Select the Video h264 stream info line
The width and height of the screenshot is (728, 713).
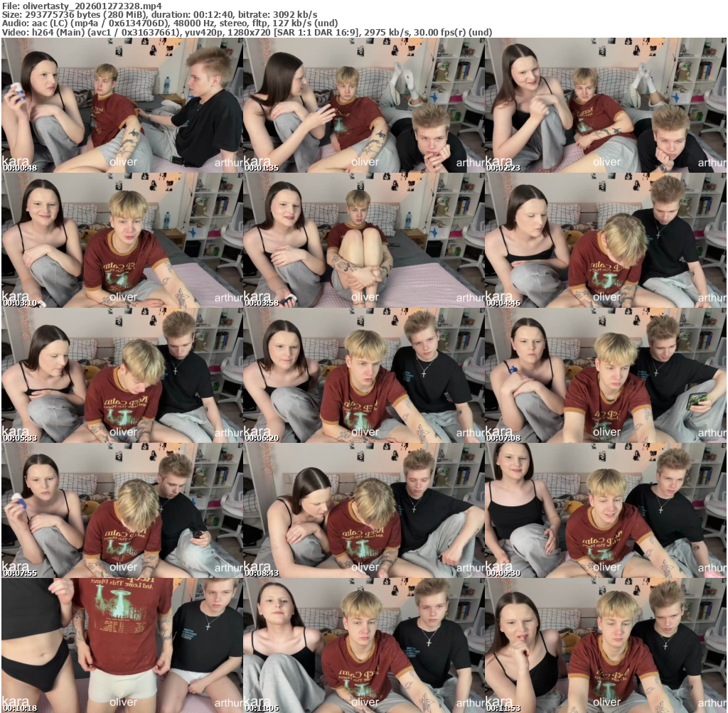pyautogui.click(x=247, y=32)
